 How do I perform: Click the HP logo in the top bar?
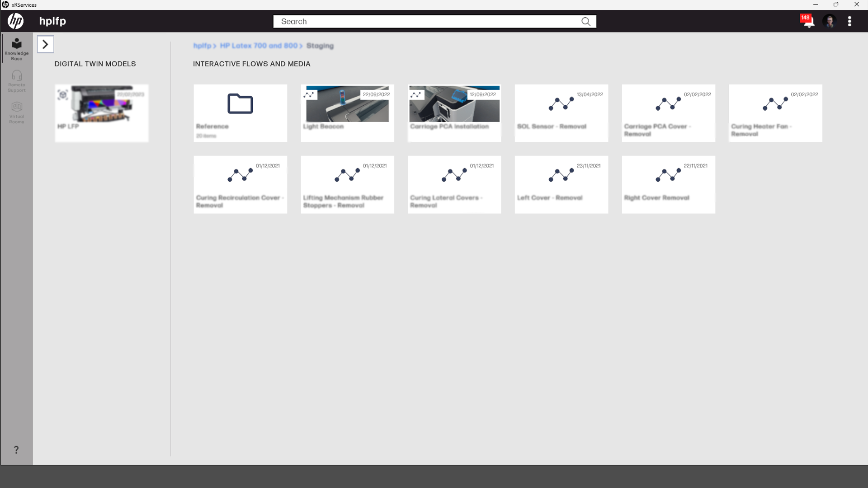click(x=15, y=21)
